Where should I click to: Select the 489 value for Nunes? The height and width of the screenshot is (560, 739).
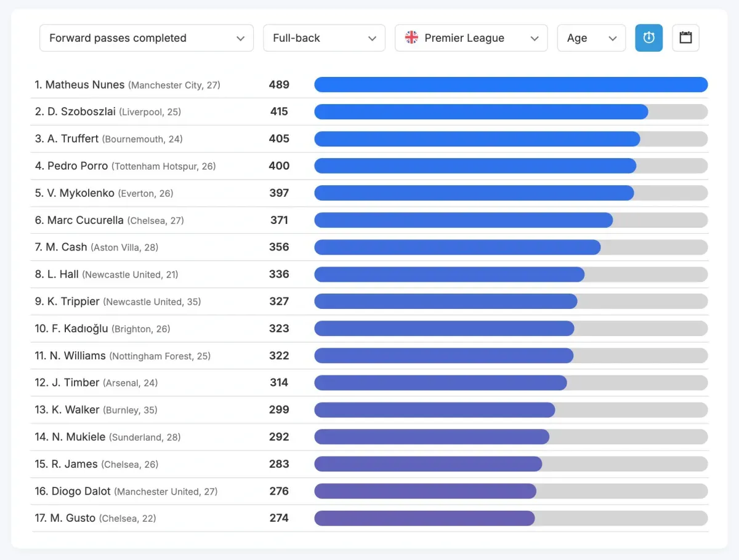(279, 85)
